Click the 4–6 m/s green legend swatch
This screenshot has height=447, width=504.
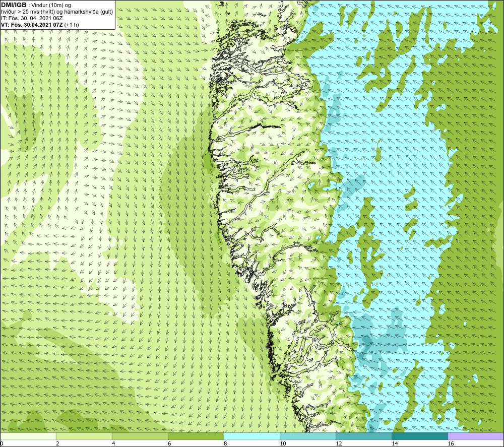(140, 436)
